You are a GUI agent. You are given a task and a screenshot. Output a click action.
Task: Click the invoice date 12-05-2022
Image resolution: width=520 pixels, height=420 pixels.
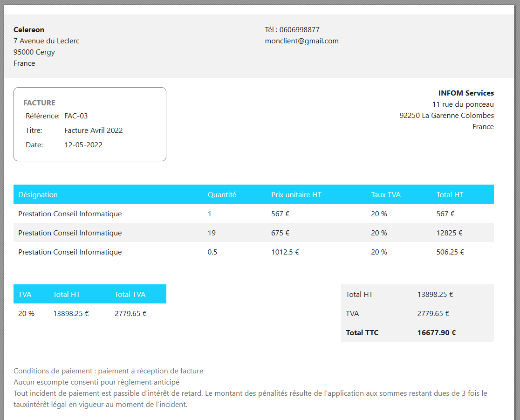pyautogui.click(x=83, y=145)
